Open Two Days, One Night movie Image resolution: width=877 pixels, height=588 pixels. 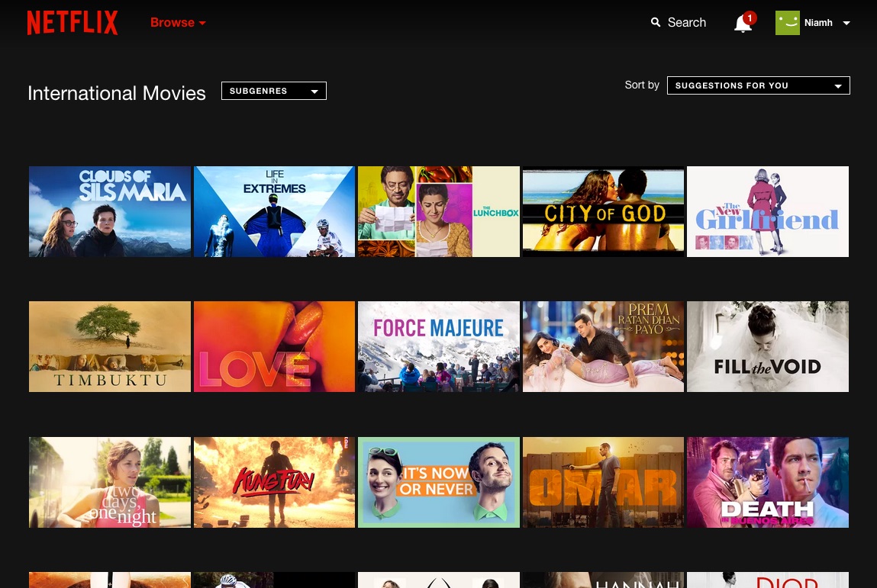[110, 482]
